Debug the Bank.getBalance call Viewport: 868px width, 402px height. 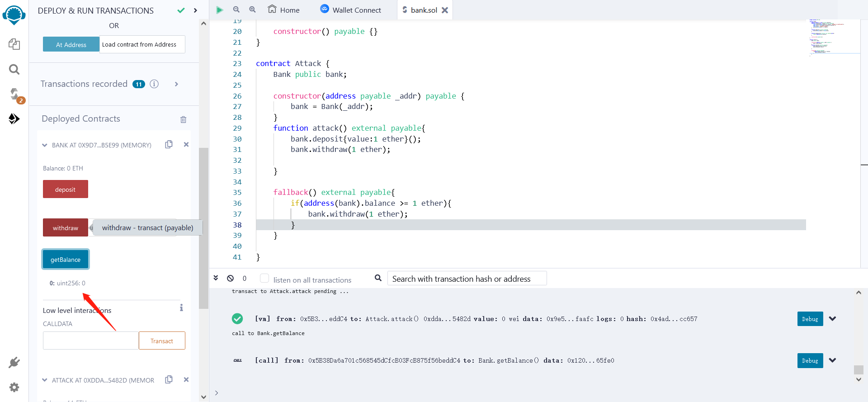pos(810,360)
